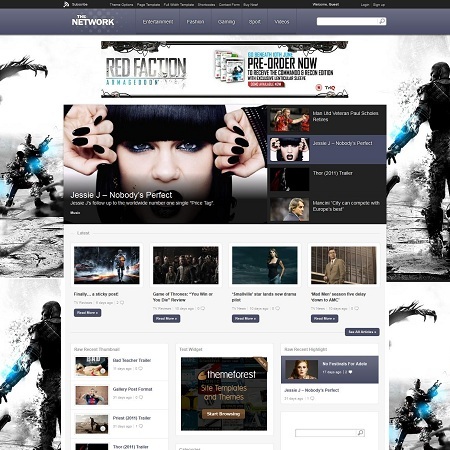Click the Login link
Viewport: 450px width, 450px height.
click(365, 5)
